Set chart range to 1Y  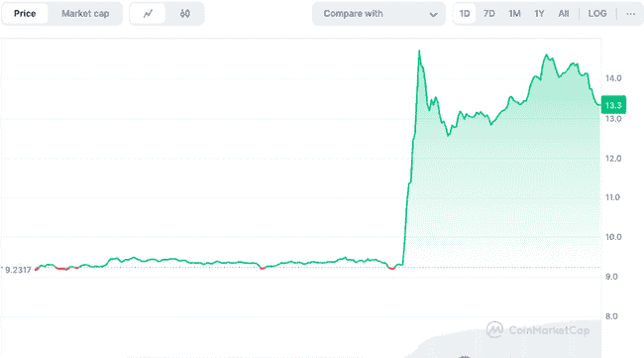(539, 14)
